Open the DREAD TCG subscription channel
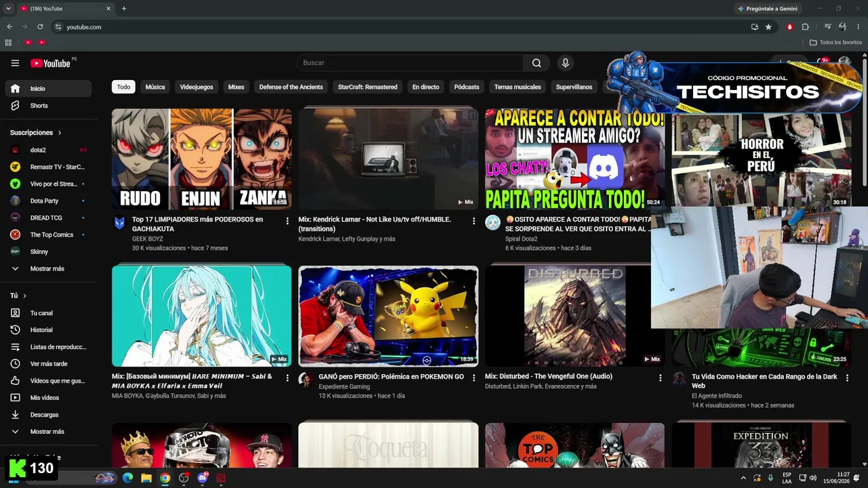This screenshot has width=868, height=488. [x=48, y=218]
